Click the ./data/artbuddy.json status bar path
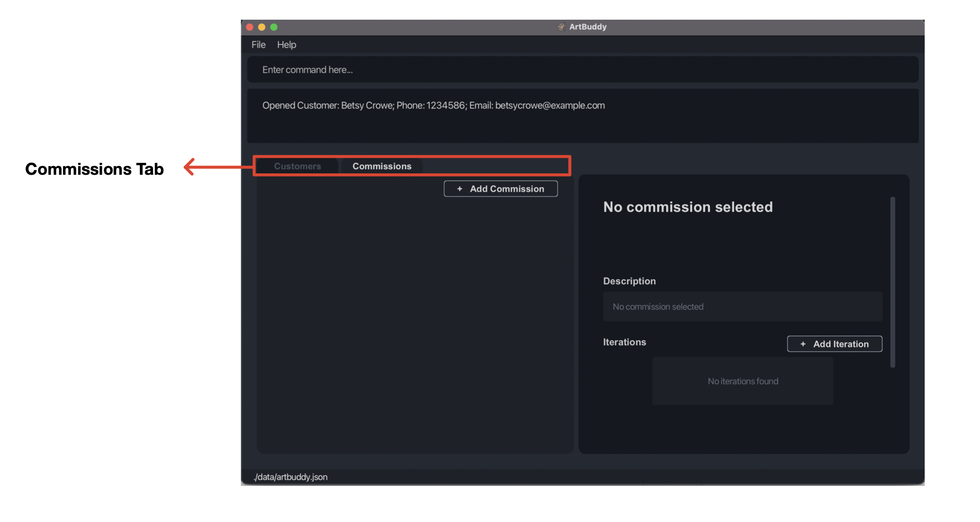The image size is (980, 522). tap(291, 477)
